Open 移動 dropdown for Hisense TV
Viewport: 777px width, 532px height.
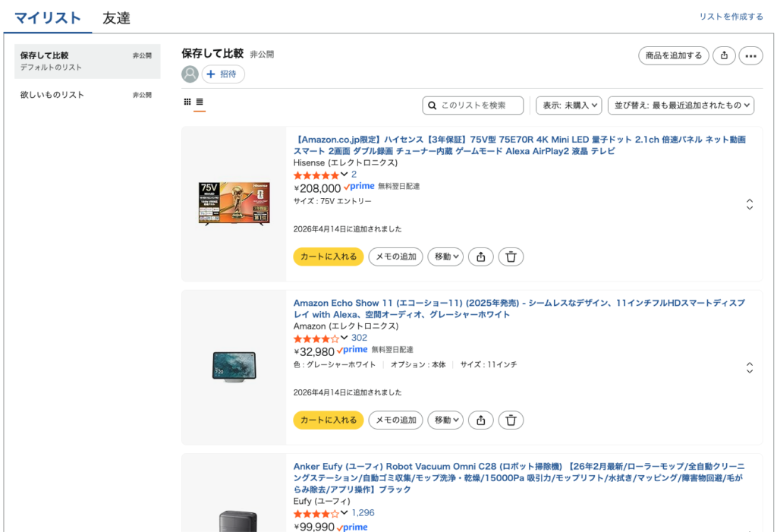[x=445, y=257]
